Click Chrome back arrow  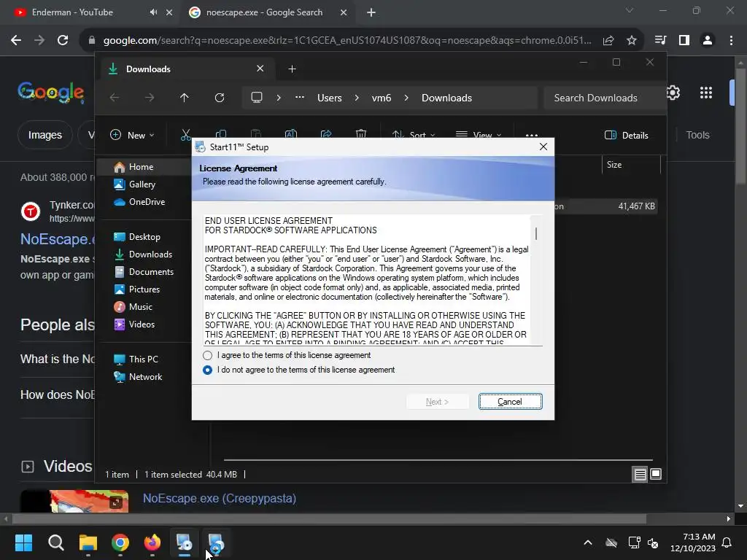tap(16, 41)
